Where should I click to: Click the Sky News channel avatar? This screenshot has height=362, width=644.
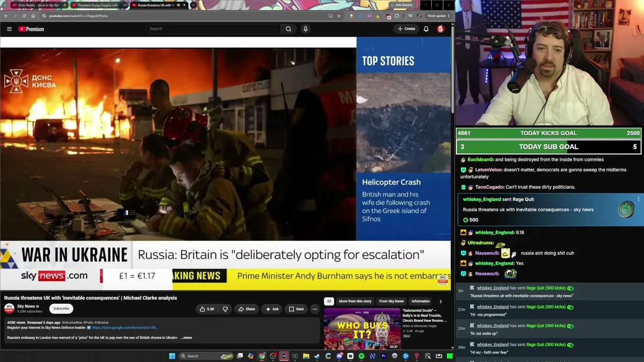tap(10, 308)
